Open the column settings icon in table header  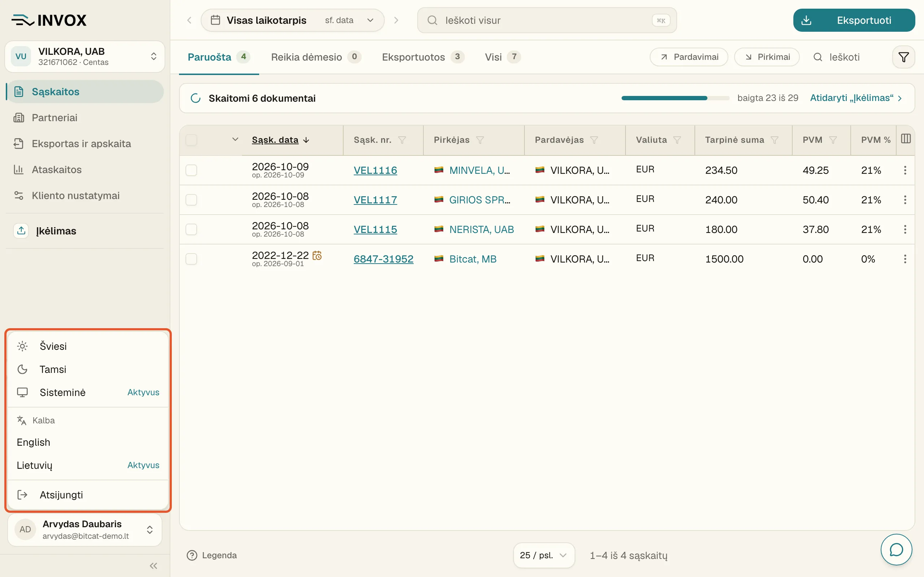pyautogui.click(x=906, y=139)
